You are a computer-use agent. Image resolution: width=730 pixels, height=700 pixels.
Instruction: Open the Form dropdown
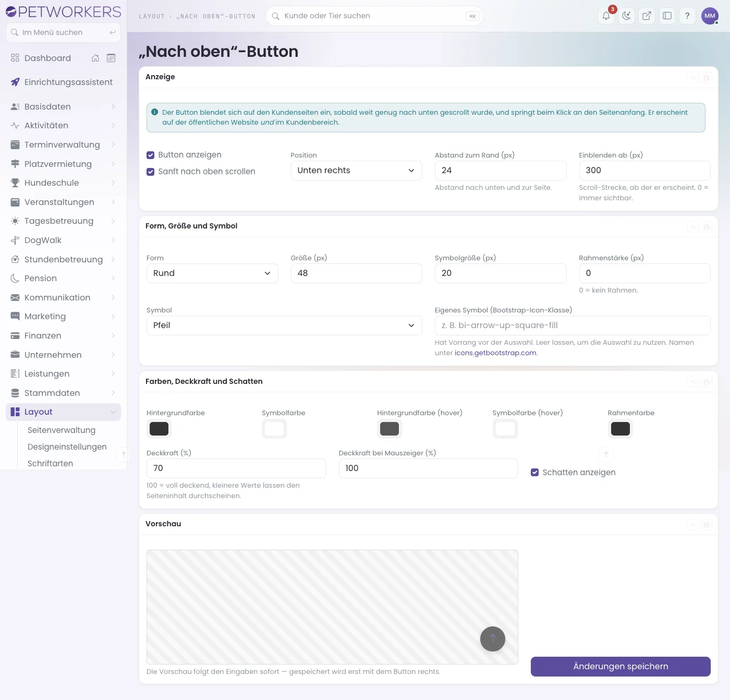[212, 273]
